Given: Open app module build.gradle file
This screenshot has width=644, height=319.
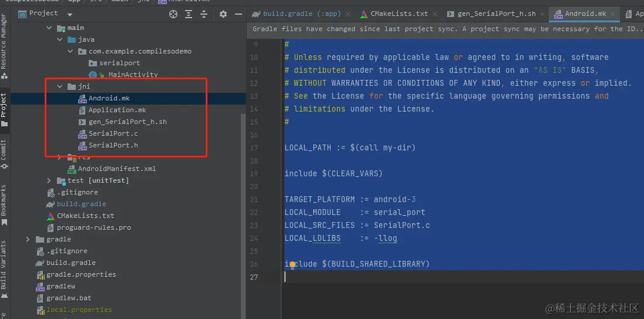Looking at the screenshot, I should tap(81, 204).
